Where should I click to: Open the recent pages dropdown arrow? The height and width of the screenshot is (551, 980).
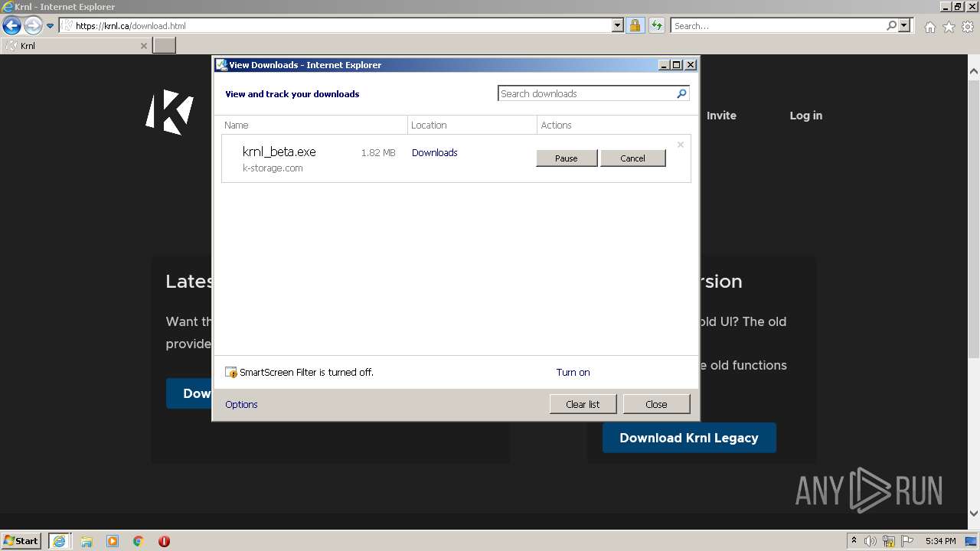51,26
